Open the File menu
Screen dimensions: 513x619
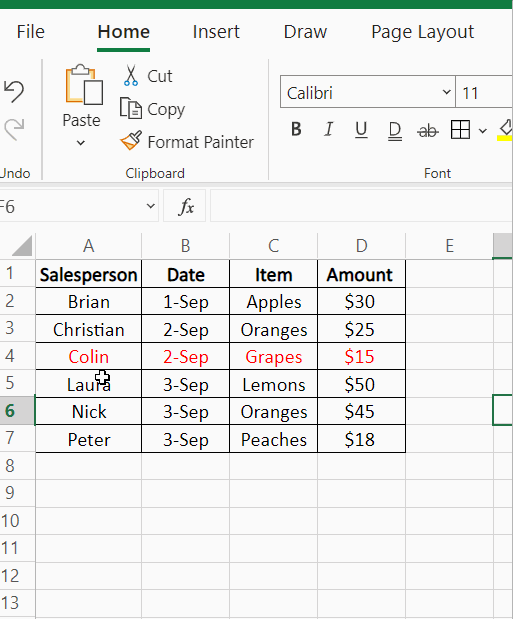30,32
